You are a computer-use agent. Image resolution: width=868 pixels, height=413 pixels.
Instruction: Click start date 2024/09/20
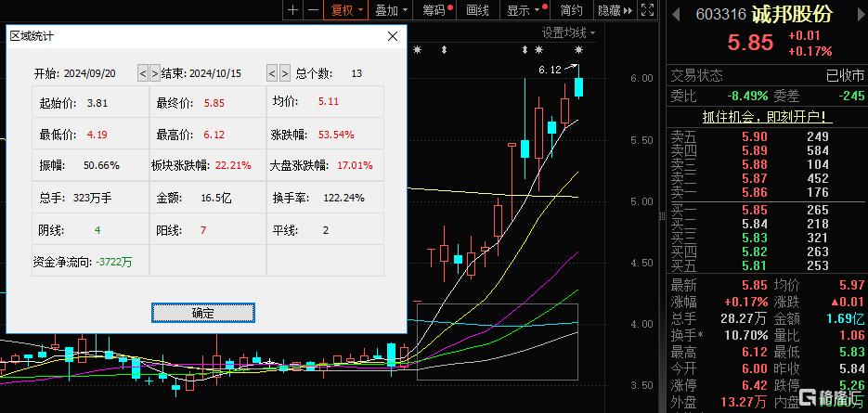pos(90,73)
